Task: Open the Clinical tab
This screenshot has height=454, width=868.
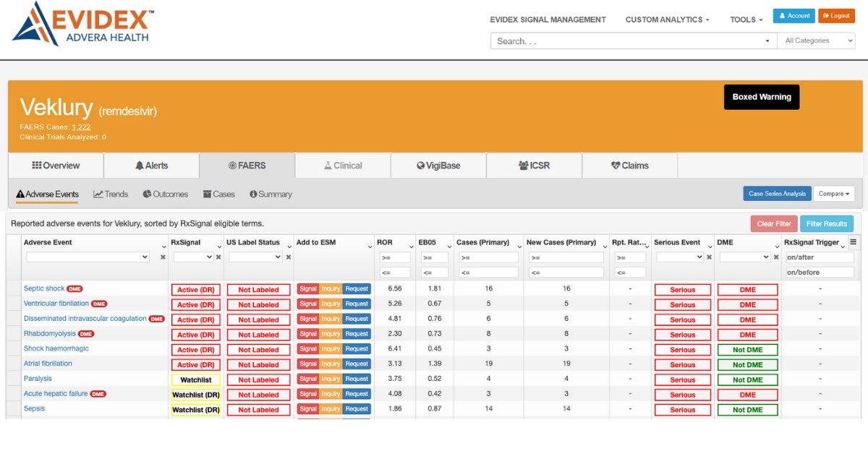Action: (343, 166)
